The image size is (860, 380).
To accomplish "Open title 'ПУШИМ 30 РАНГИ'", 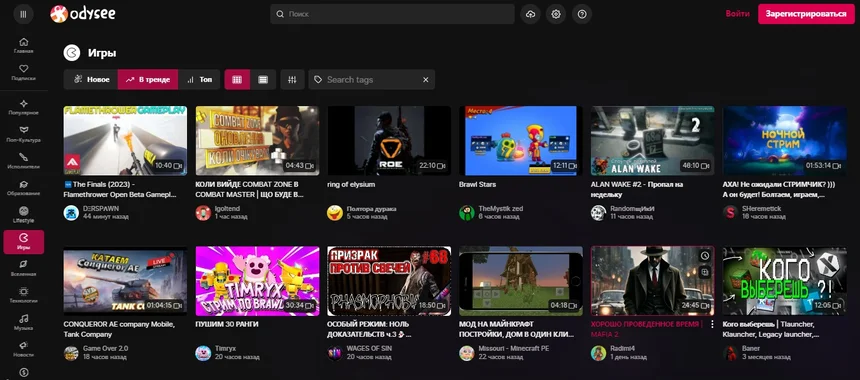I will click(x=227, y=325).
